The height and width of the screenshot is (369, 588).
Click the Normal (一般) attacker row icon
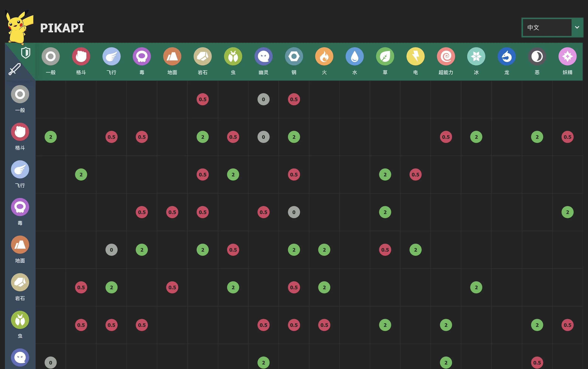[x=20, y=94]
